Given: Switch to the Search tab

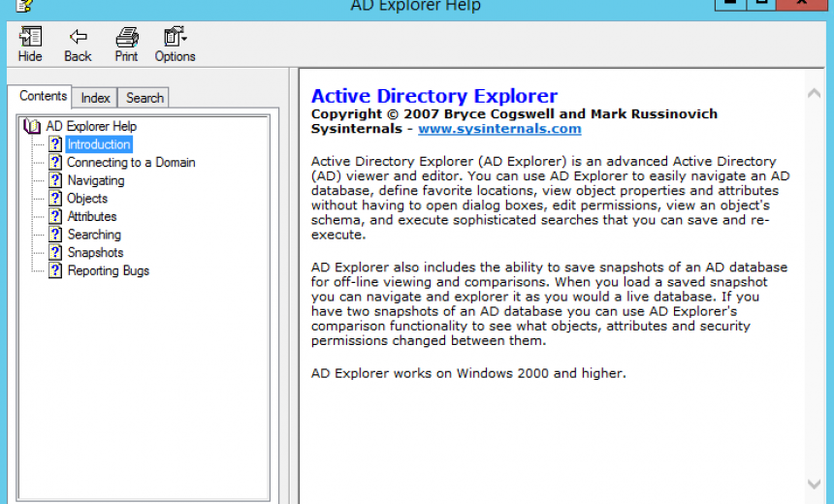Looking at the screenshot, I should tap(144, 98).
